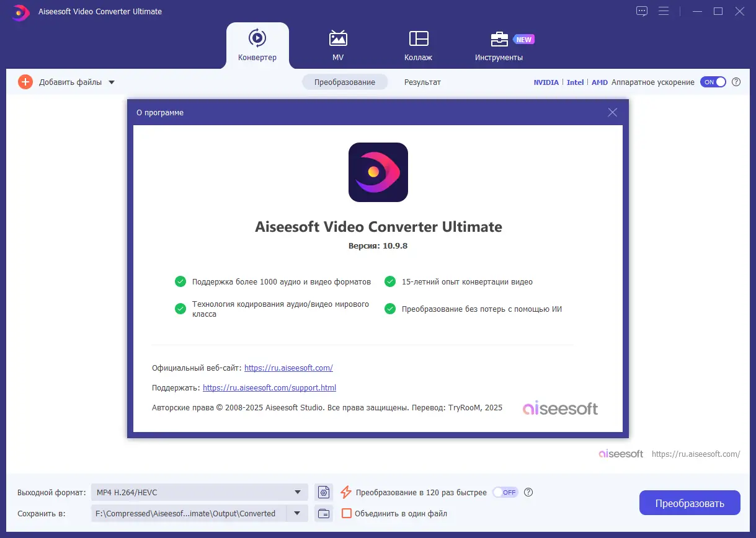This screenshot has width=756, height=538.
Task: Open the output folder icon
Action: point(323,513)
